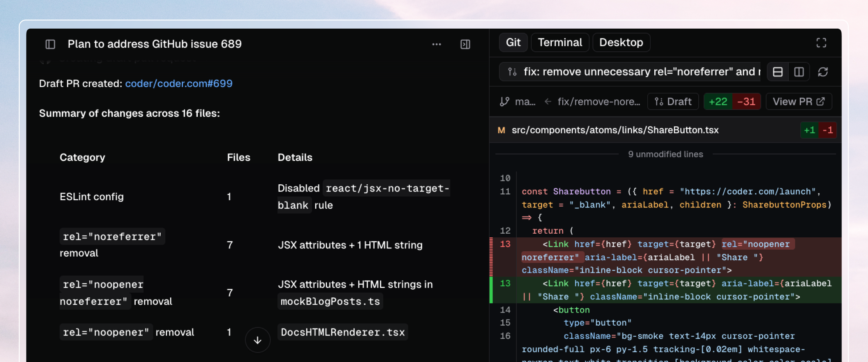Open the Desktop tab

pos(621,42)
